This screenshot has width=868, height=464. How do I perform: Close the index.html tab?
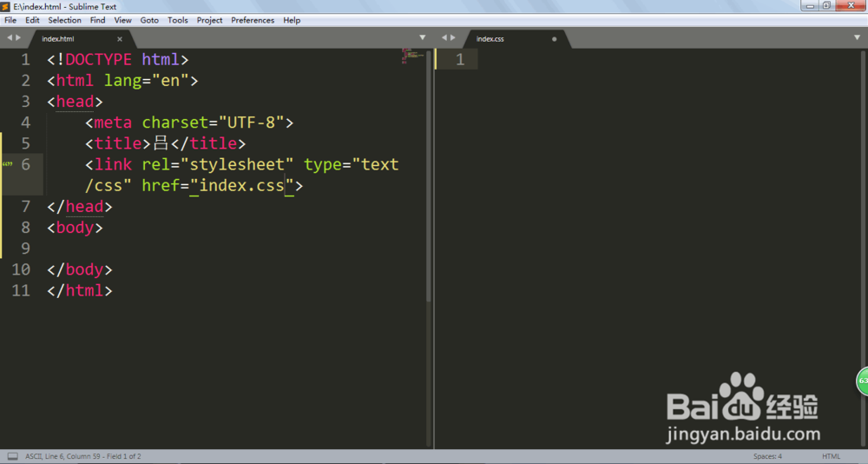pyautogui.click(x=120, y=39)
